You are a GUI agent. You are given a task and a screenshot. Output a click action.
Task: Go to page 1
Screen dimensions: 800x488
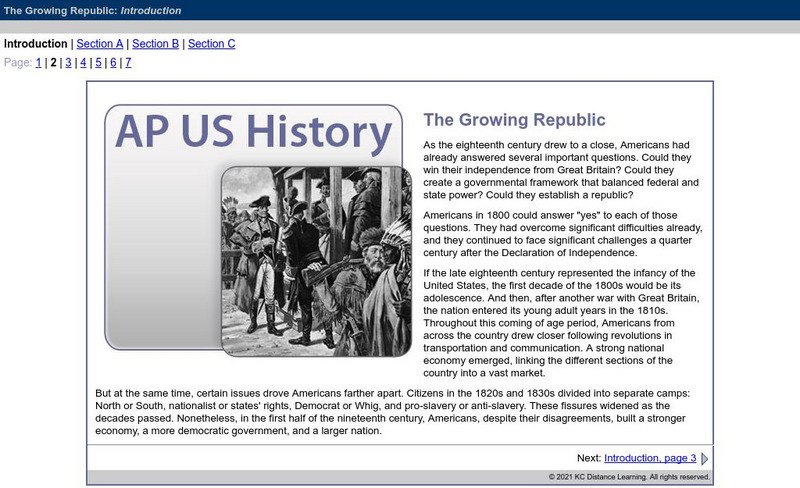[38, 63]
